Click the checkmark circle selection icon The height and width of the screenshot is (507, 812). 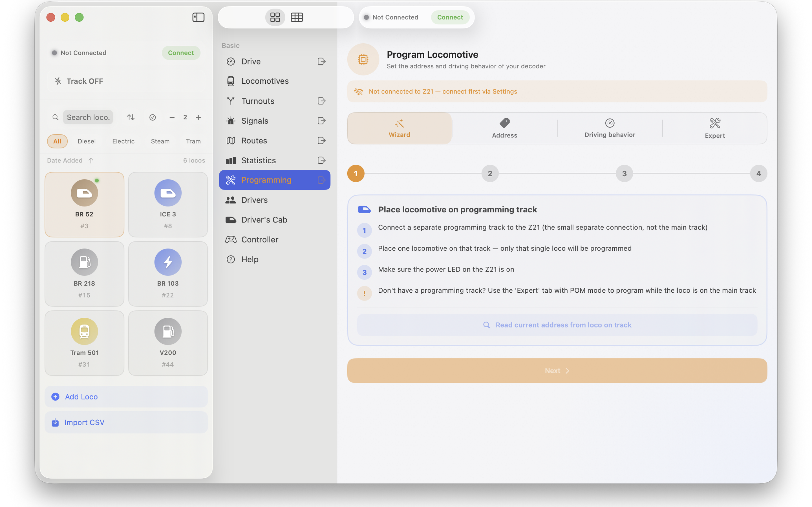pyautogui.click(x=152, y=117)
